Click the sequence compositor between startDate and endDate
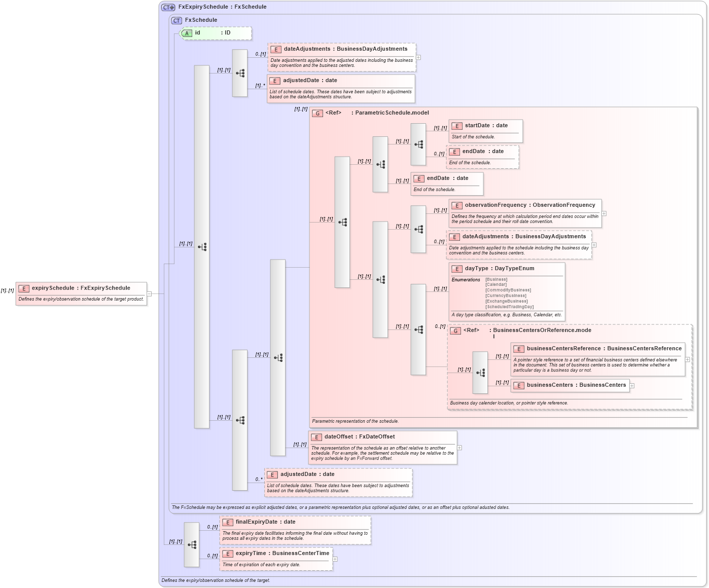The image size is (709, 588). [x=418, y=143]
